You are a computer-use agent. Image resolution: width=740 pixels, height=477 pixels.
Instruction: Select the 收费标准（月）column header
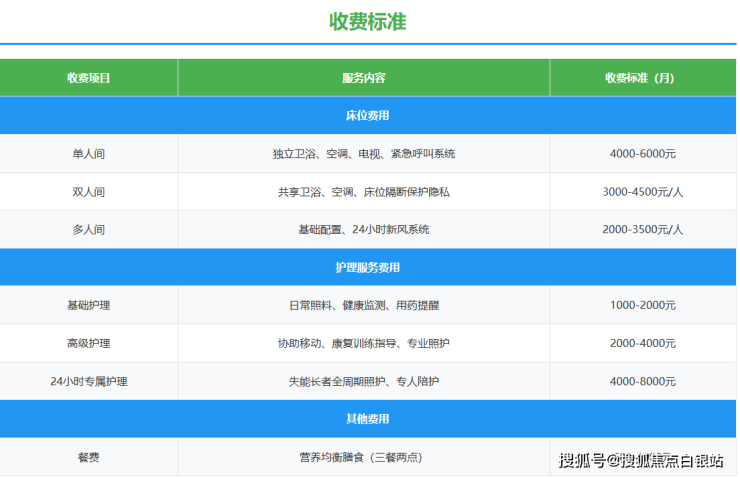(642, 78)
